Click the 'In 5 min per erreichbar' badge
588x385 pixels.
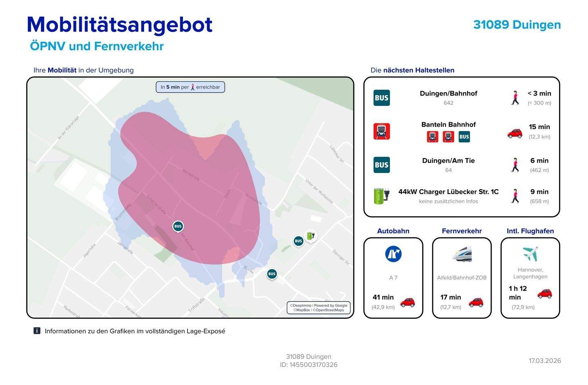point(190,87)
